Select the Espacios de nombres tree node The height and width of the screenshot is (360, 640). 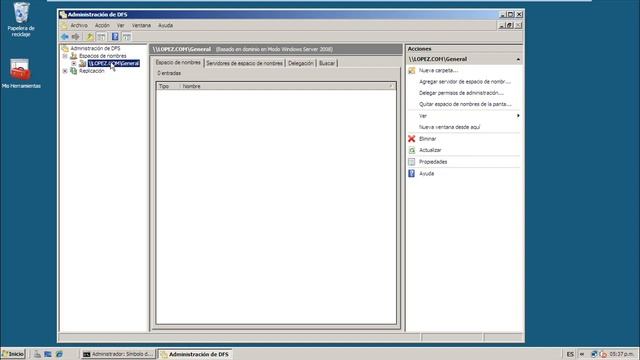click(102, 56)
